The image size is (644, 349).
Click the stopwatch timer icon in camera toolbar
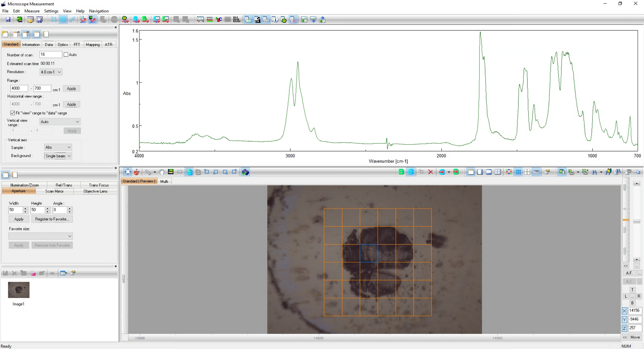tap(137, 172)
